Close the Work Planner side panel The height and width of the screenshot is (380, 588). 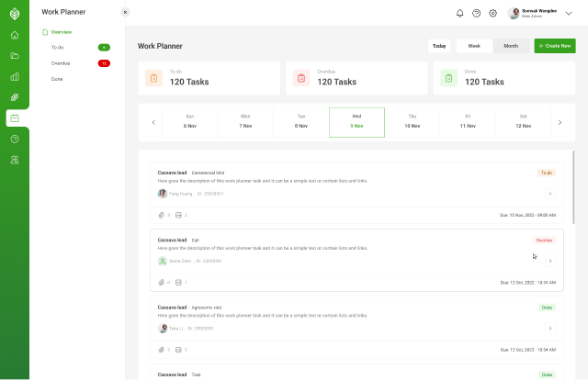125,12
